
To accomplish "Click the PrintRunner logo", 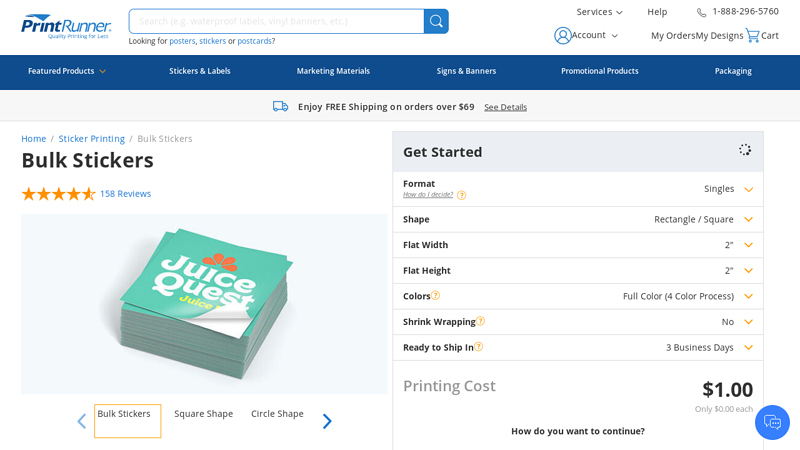I will click(x=66, y=26).
